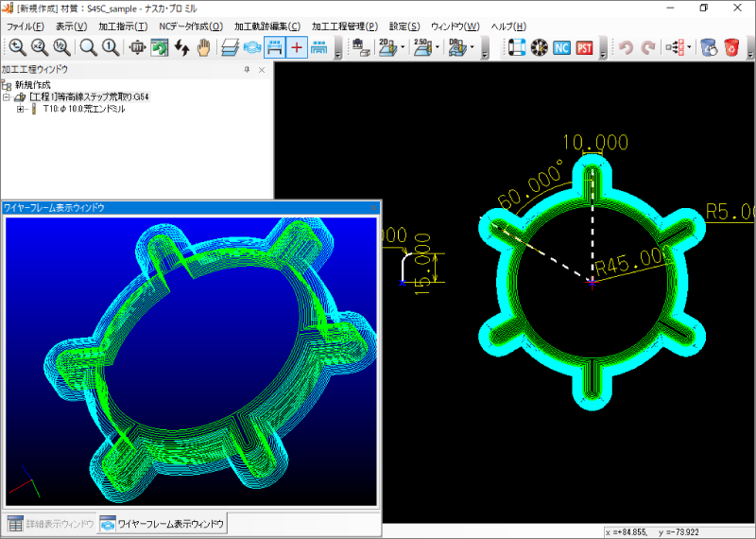This screenshot has width=756, height=539.
Task: Open the ファイル(F) menu
Action: [25, 26]
